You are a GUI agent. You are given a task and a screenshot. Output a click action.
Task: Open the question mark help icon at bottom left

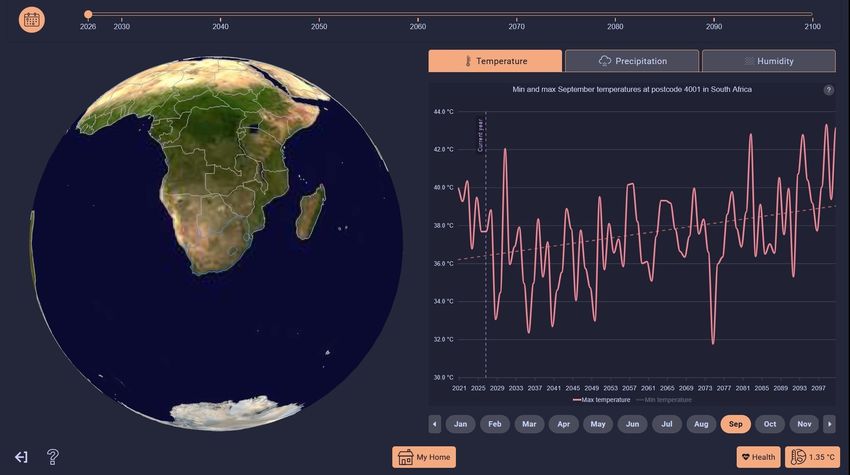53,457
